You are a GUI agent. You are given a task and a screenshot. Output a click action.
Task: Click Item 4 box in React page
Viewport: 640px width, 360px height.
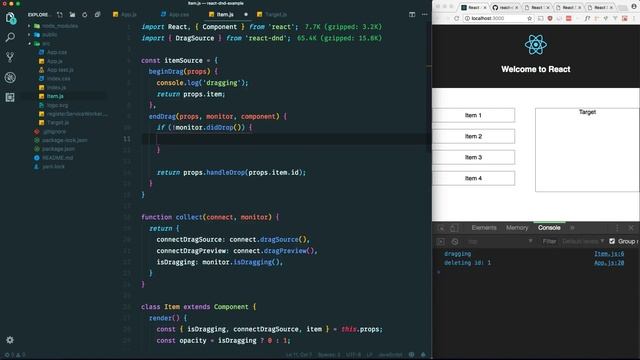click(x=473, y=178)
